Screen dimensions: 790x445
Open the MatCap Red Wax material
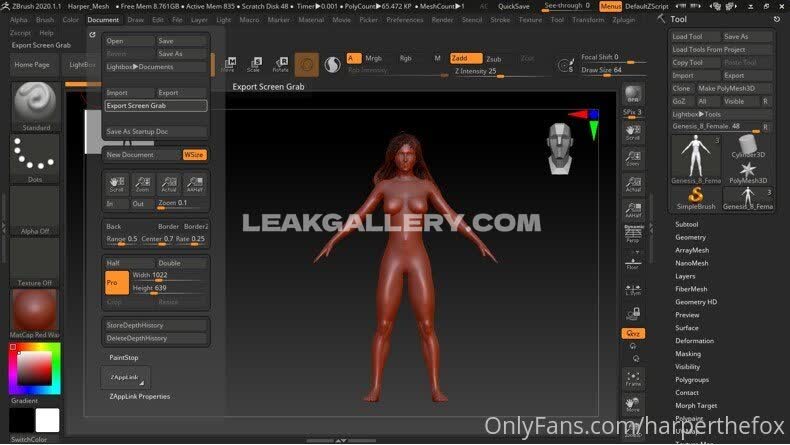click(x=35, y=313)
